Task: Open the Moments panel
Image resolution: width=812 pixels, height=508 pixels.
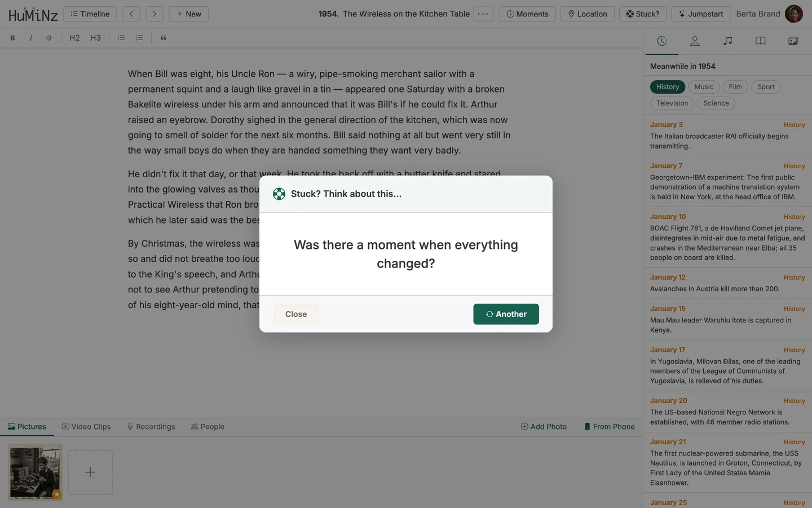Action: 528,14
